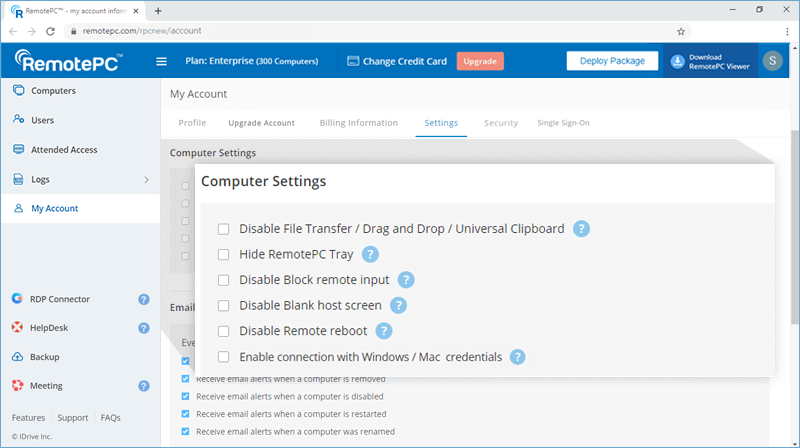Check Disable Blank host screen

coord(223,306)
